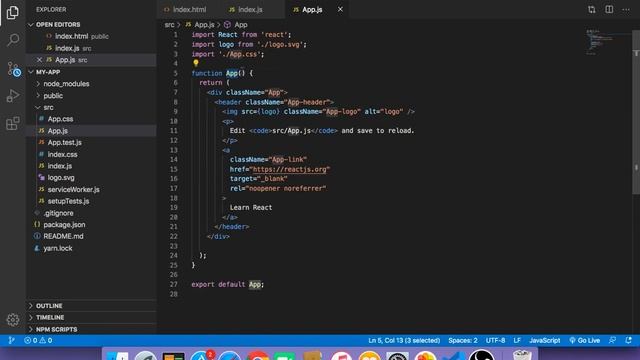
Task: Click the Explorer panel title
Action: (51, 9)
